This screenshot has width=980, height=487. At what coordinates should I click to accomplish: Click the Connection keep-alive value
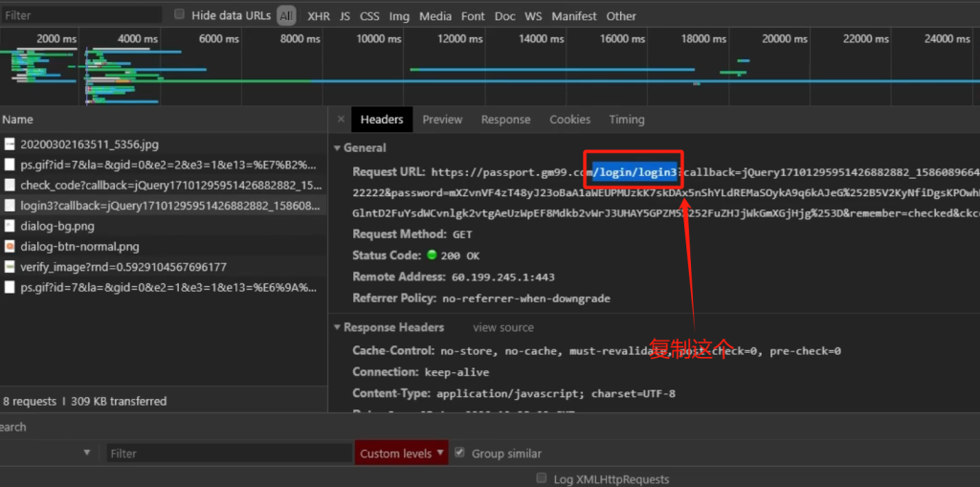[x=457, y=372]
